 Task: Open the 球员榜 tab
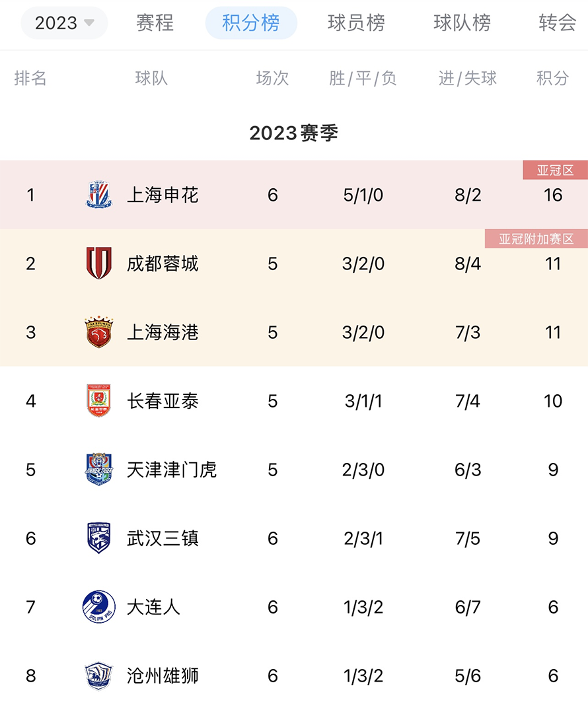[x=356, y=22]
